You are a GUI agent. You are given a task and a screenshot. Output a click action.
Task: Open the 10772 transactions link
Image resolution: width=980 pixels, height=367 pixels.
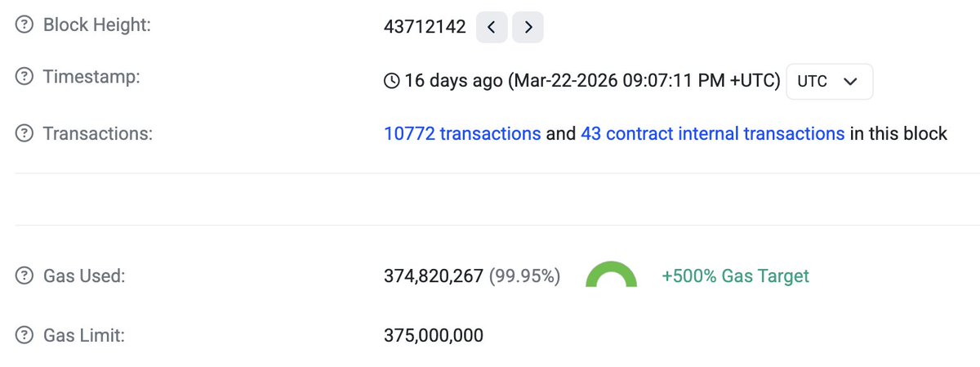pos(462,133)
